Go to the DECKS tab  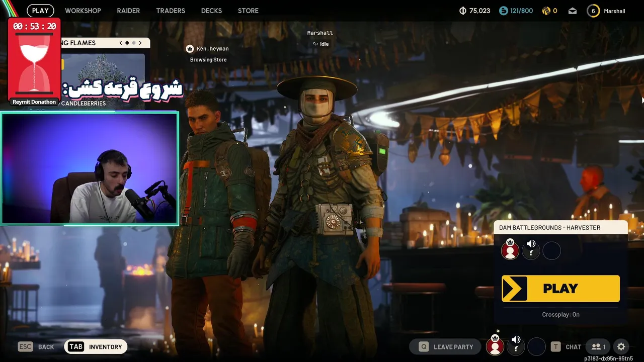[x=211, y=11]
